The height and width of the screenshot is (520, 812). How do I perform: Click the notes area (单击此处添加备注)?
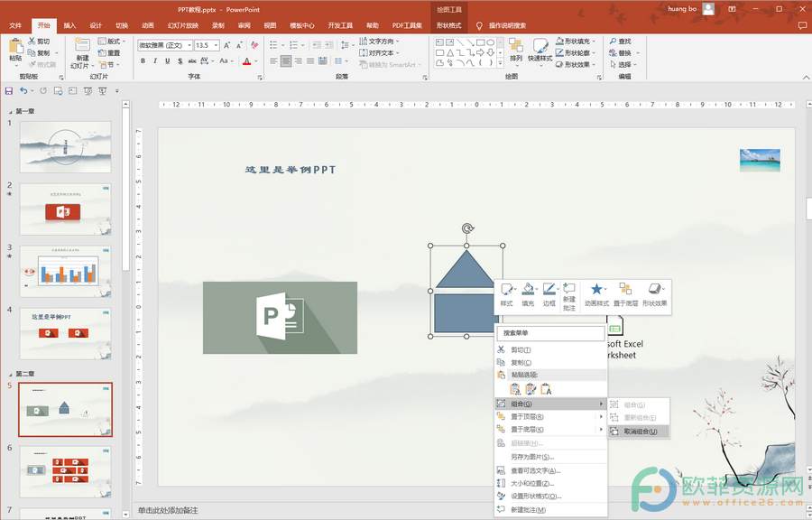coord(169,511)
